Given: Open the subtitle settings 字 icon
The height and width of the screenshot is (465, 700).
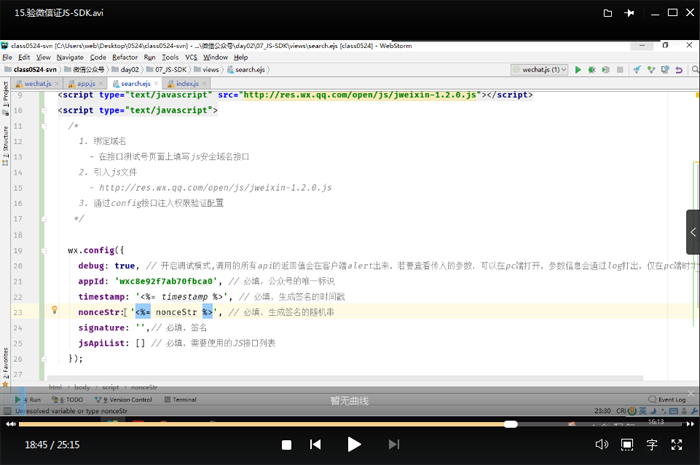Looking at the screenshot, I should click(x=652, y=444).
